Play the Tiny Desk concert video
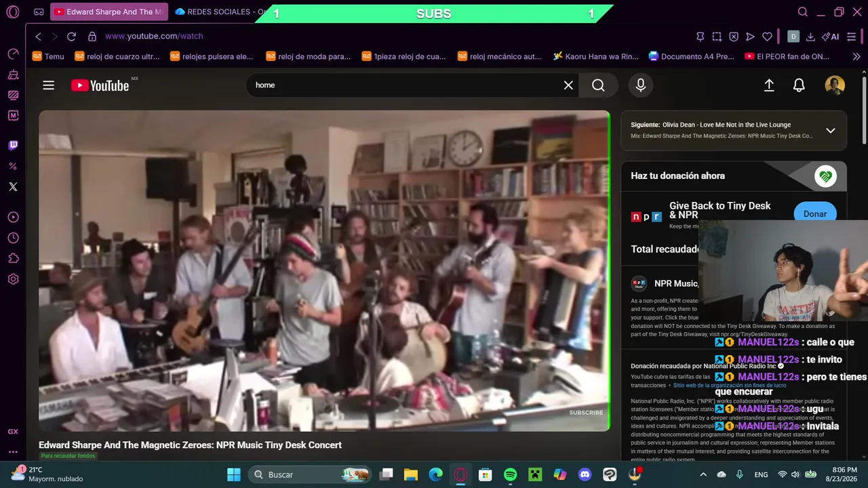Viewport: 868px width, 488px height. click(324, 271)
